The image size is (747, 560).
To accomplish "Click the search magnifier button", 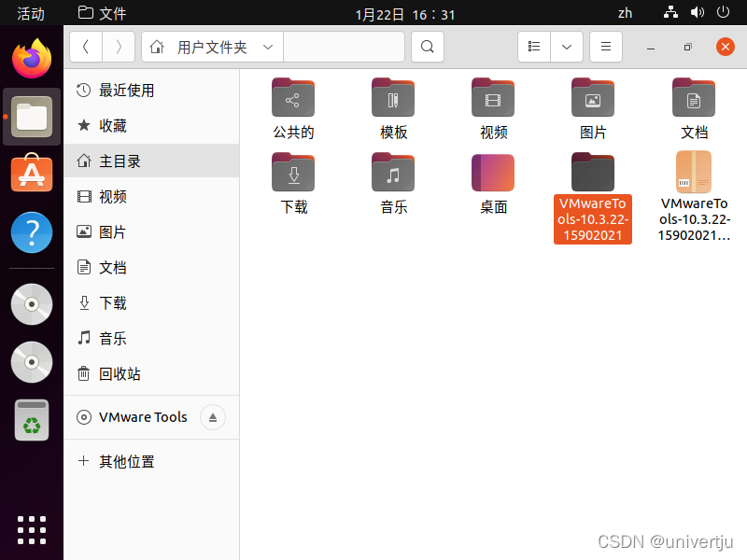I will pos(428,47).
